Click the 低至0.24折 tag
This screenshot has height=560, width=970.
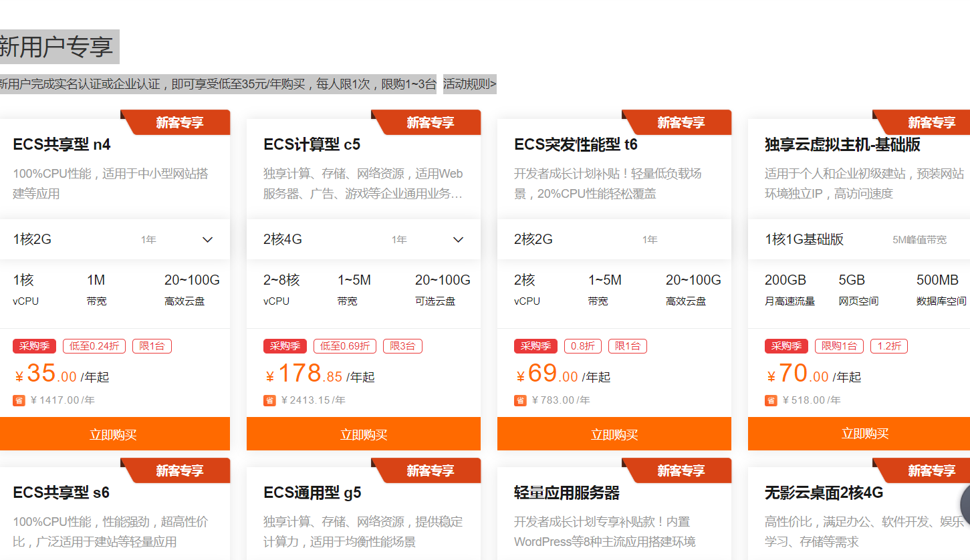click(94, 346)
